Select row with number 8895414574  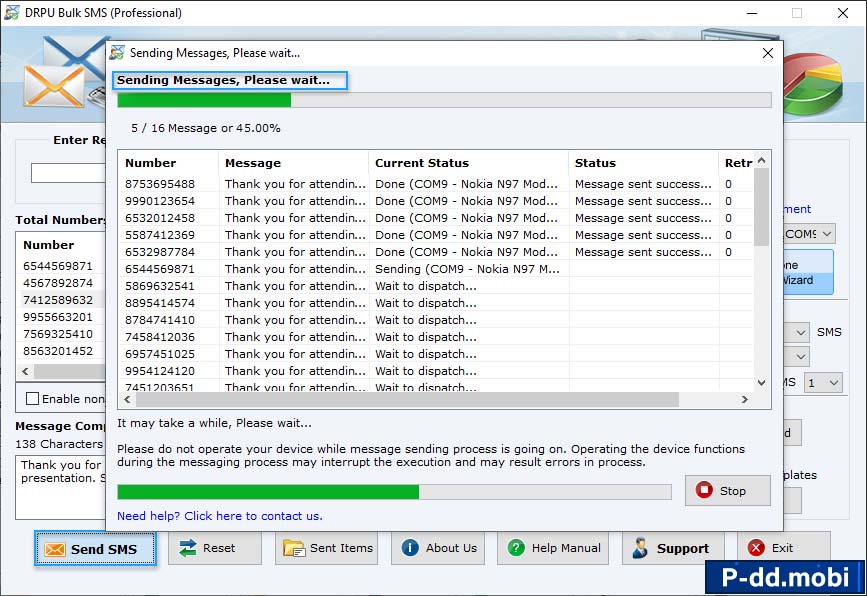[436, 303]
